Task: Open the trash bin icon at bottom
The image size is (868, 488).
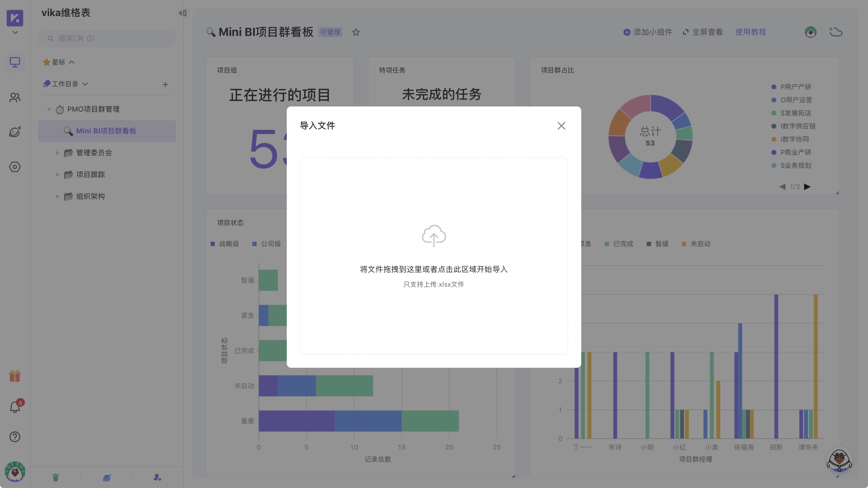Action: 55,477
